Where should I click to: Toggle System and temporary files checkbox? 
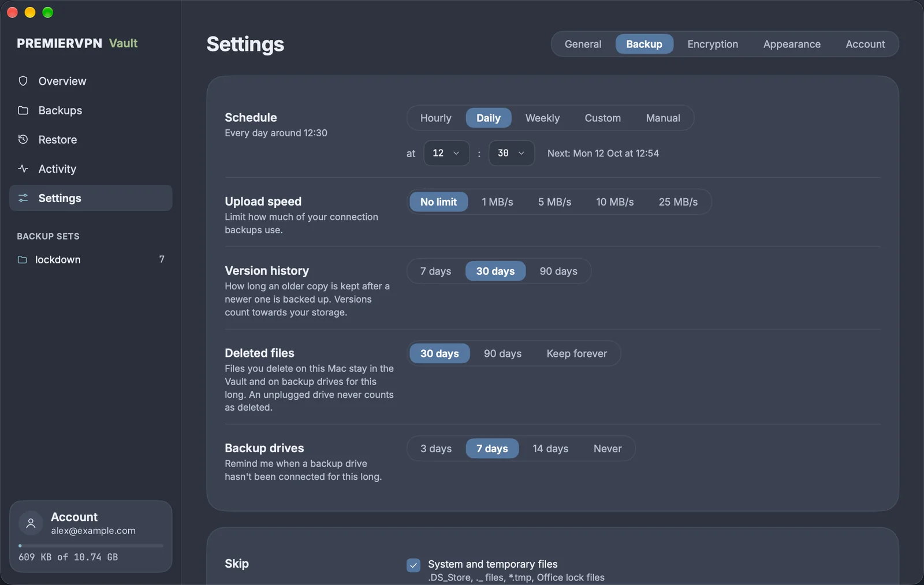[413, 565]
